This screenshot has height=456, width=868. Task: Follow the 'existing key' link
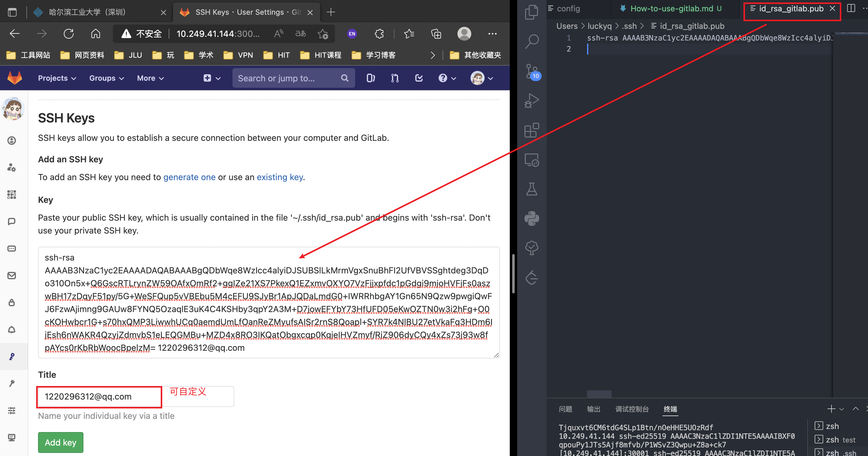pos(280,177)
